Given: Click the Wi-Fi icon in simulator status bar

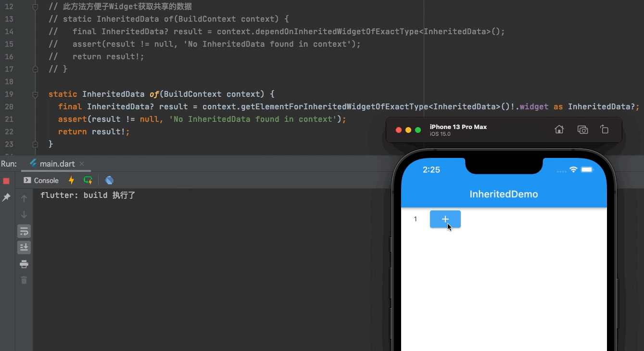Looking at the screenshot, I should (x=573, y=169).
